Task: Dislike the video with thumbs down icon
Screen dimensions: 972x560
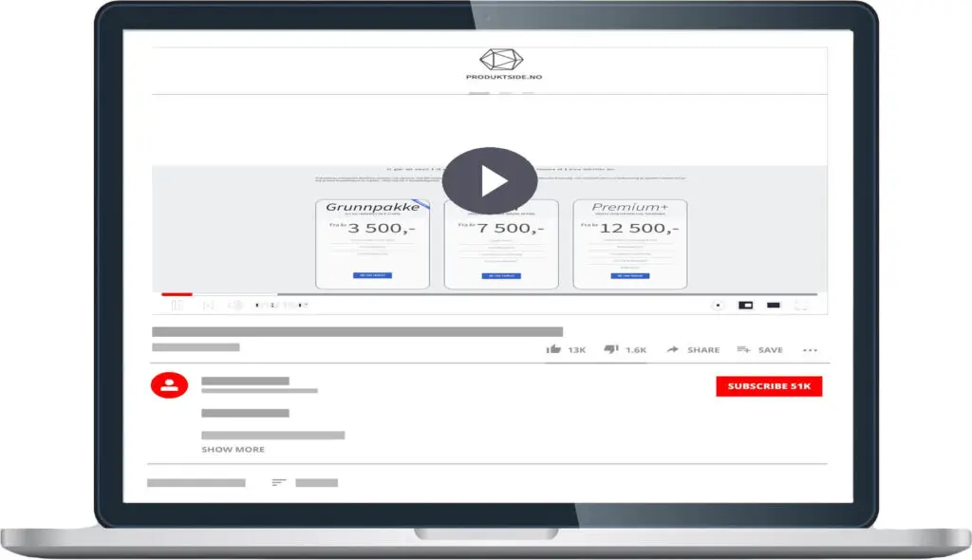Action: (x=611, y=349)
